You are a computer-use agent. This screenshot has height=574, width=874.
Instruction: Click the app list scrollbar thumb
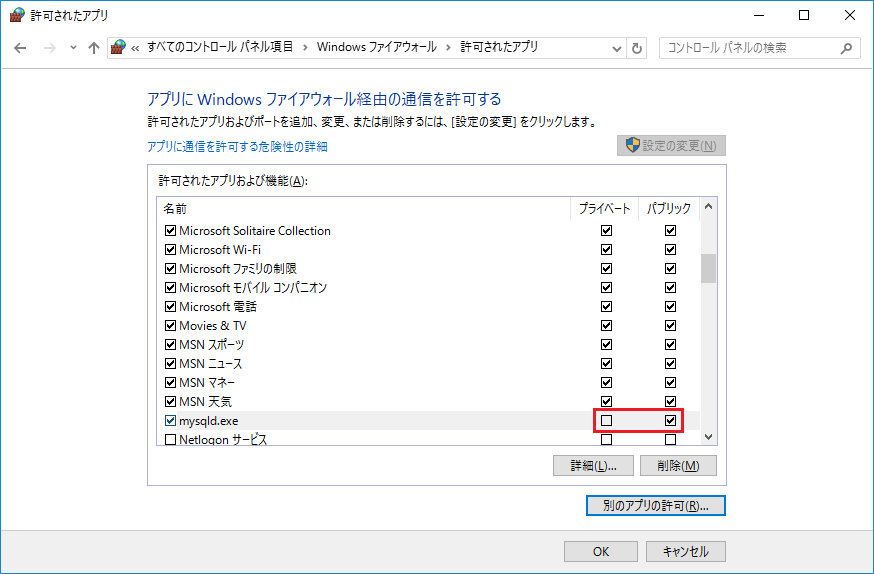tap(708, 269)
